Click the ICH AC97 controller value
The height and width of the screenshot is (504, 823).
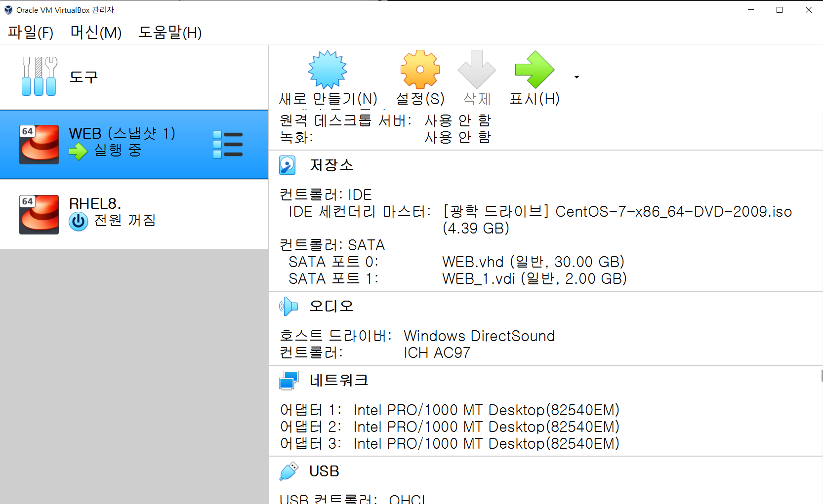tap(437, 352)
